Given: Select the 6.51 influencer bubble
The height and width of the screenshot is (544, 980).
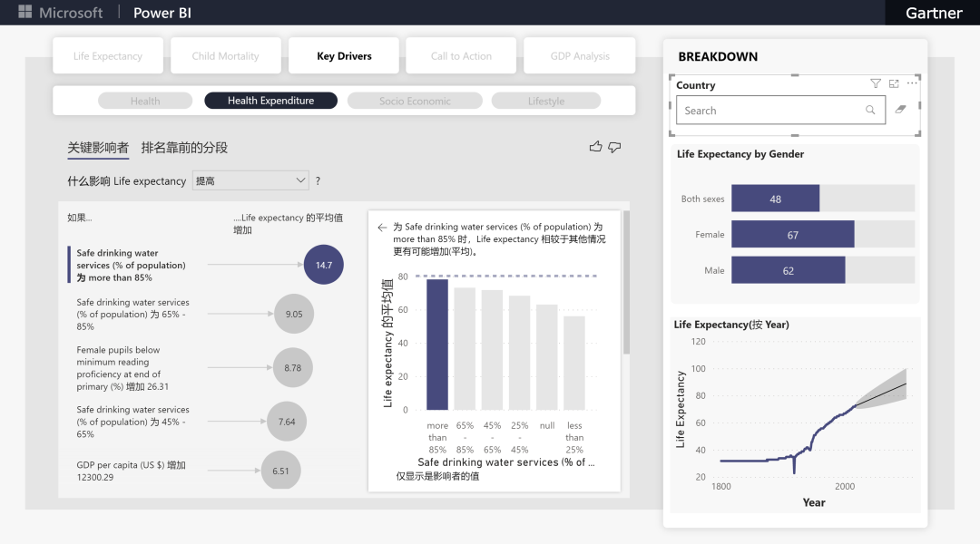Looking at the screenshot, I should 280,471.
